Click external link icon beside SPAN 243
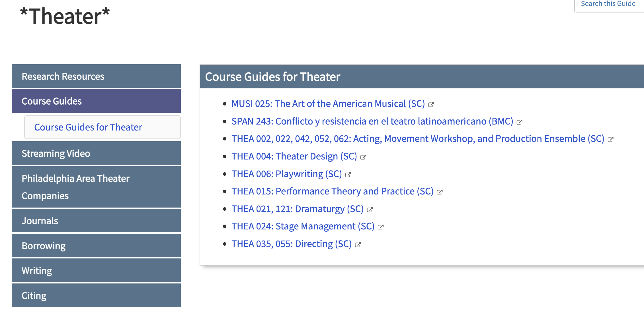Screen dimensions: 644x319 pyautogui.click(x=519, y=122)
